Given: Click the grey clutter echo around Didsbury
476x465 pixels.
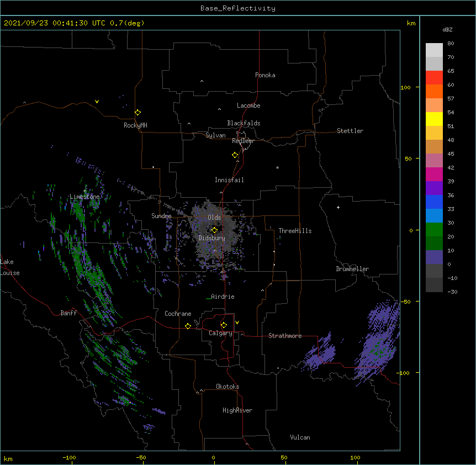Looking at the screenshot, I should click(214, 234).
